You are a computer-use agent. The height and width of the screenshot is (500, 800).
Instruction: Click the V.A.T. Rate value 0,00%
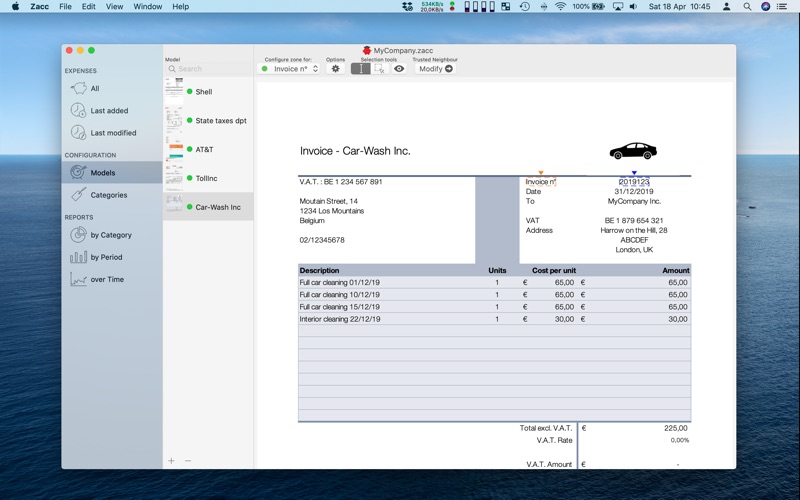(x=680, y=440)
